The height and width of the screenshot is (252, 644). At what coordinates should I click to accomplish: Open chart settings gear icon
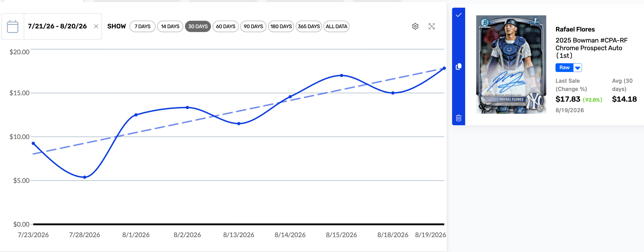tap(415, 26)
